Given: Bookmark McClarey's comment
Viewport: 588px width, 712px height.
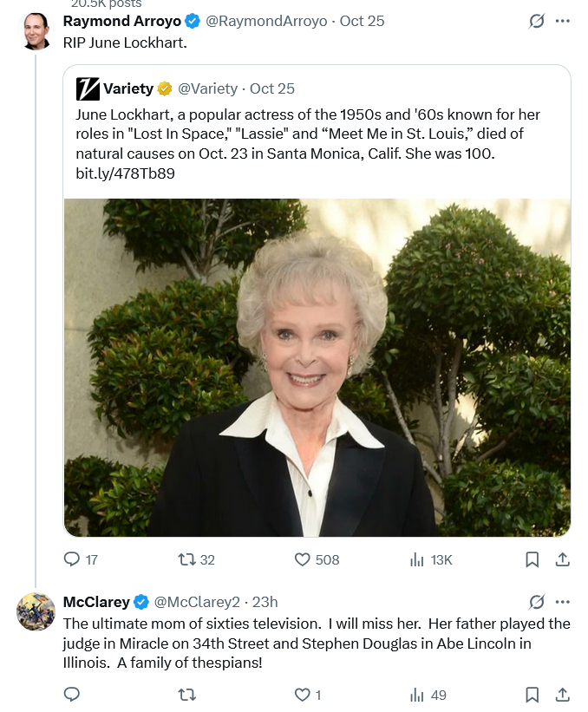Looking at the screenshot, I should [532, 694].
